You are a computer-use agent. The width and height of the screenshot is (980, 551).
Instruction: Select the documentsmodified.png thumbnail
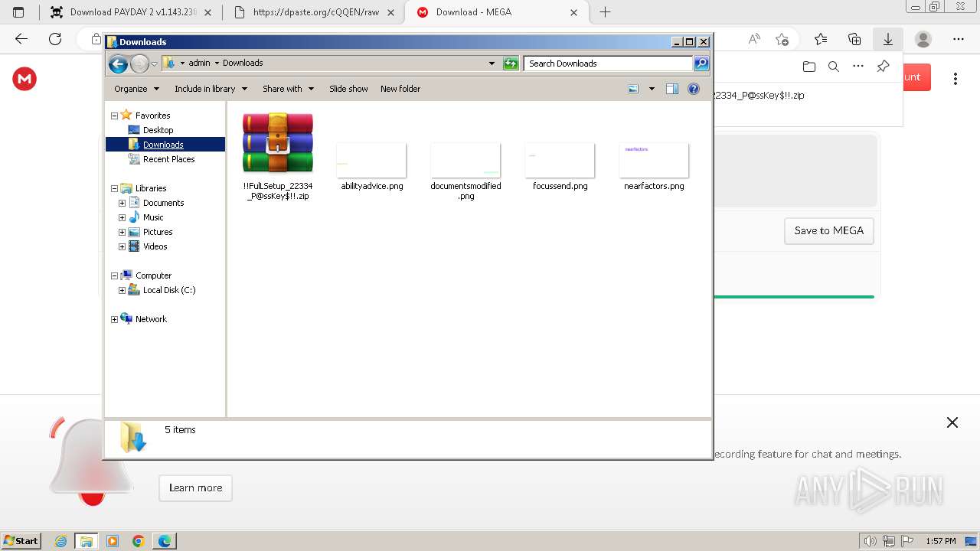tap(465, 171)
